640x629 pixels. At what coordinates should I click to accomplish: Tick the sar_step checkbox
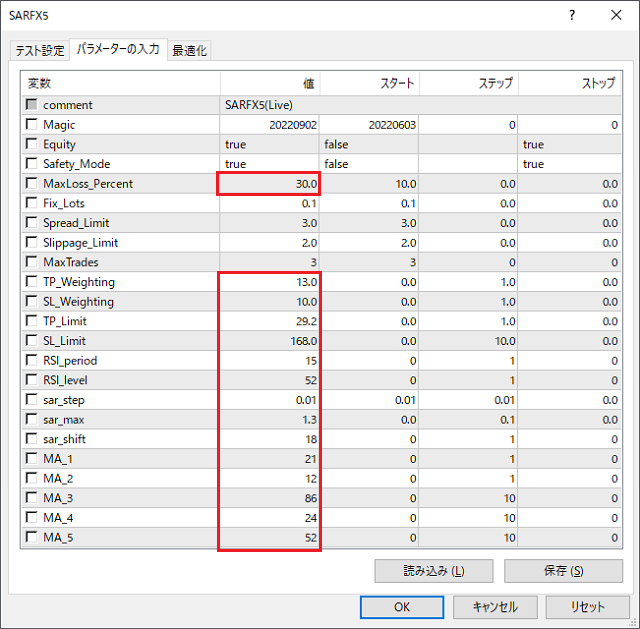click(31, 399)
